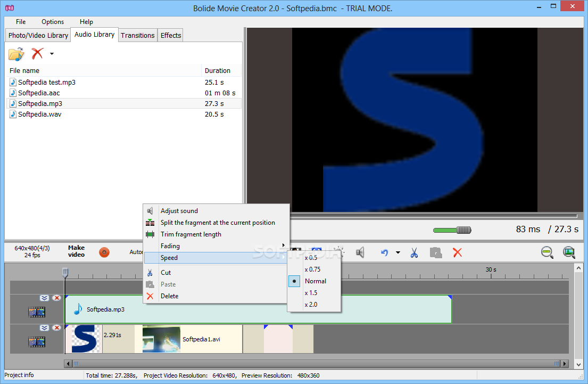Start recording with the red record button

pos(104,252)
